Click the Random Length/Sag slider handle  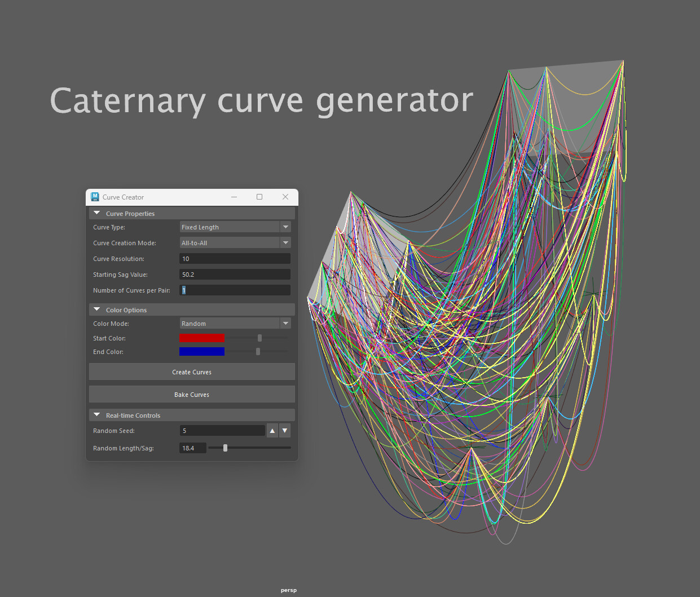[x=225, y=448]
